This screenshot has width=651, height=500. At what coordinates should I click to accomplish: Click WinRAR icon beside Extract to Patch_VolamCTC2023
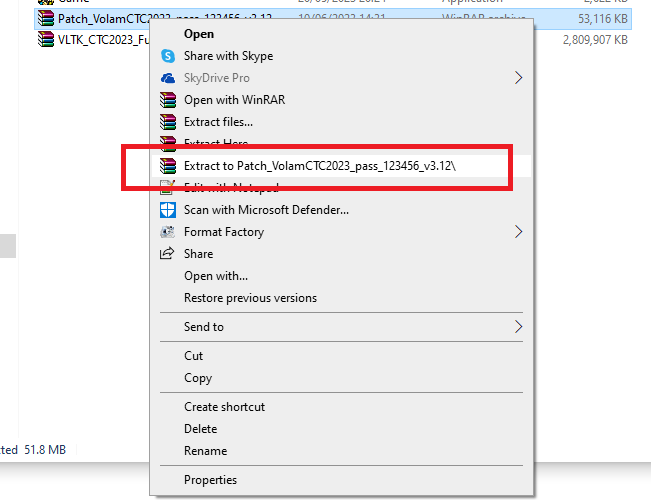[x=168, y=166]
